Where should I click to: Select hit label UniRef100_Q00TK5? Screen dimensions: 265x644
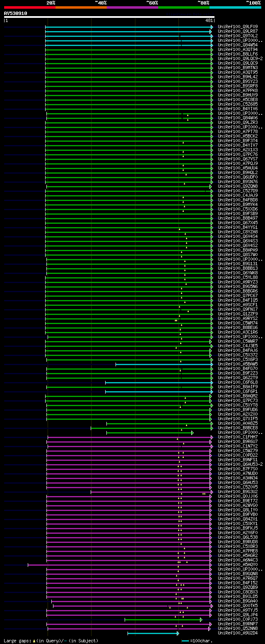[238, 605]
